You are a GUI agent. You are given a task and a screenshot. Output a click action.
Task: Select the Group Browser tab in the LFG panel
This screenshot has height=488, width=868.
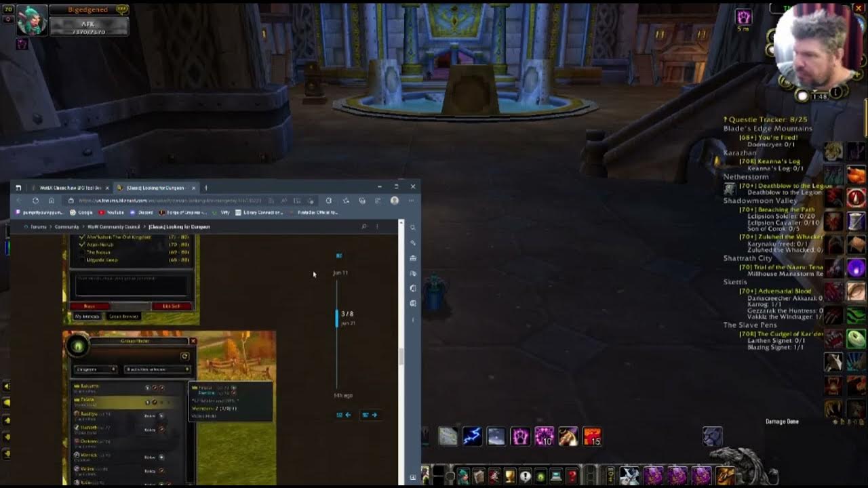click(x=123, y=317)
